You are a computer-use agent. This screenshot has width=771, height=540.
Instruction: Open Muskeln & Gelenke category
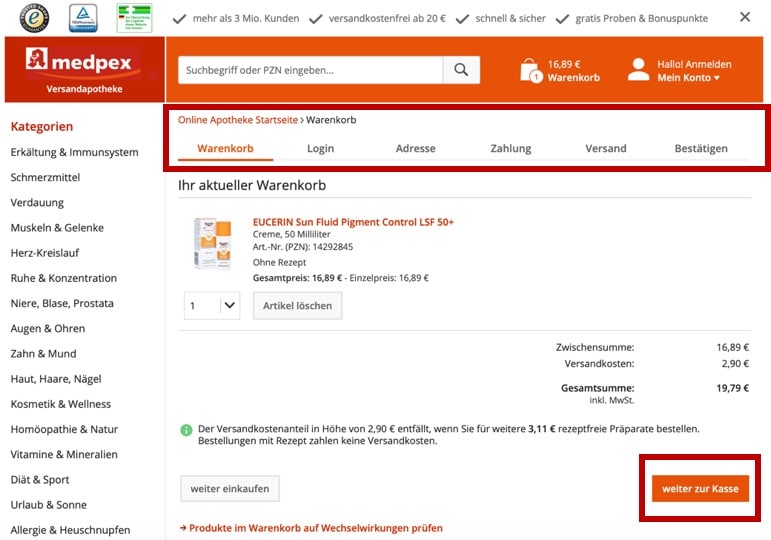point(57,227)
